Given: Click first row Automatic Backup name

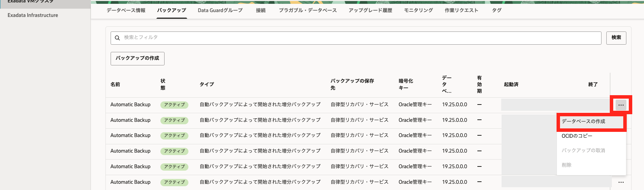Looking at the screenshot, I should [130, 105].
